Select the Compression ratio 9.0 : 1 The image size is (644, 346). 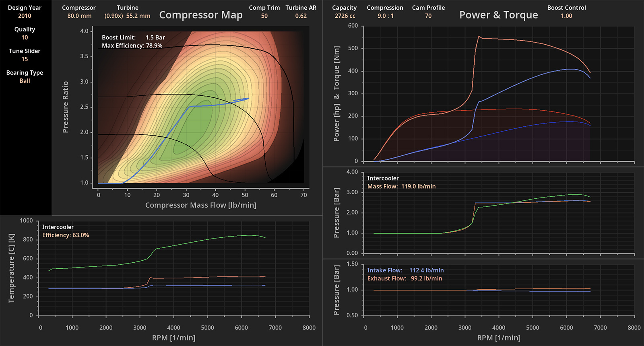pyautogui.click(x=385, y=16)
